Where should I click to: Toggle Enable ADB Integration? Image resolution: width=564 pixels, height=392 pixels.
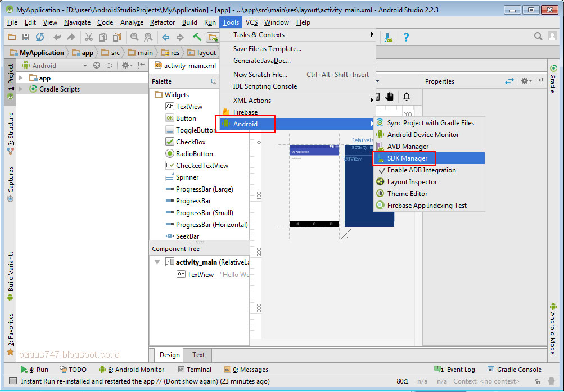[429, 170]
